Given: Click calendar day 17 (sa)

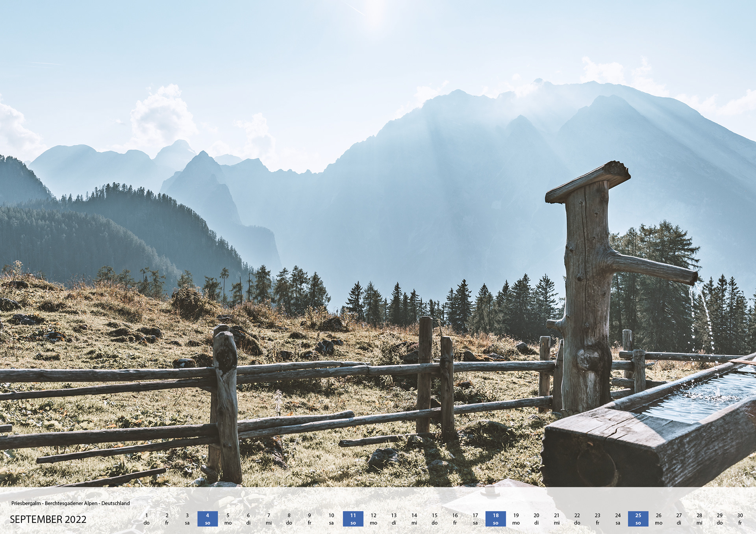Looking at the screenshot, I should coord(475,519).
